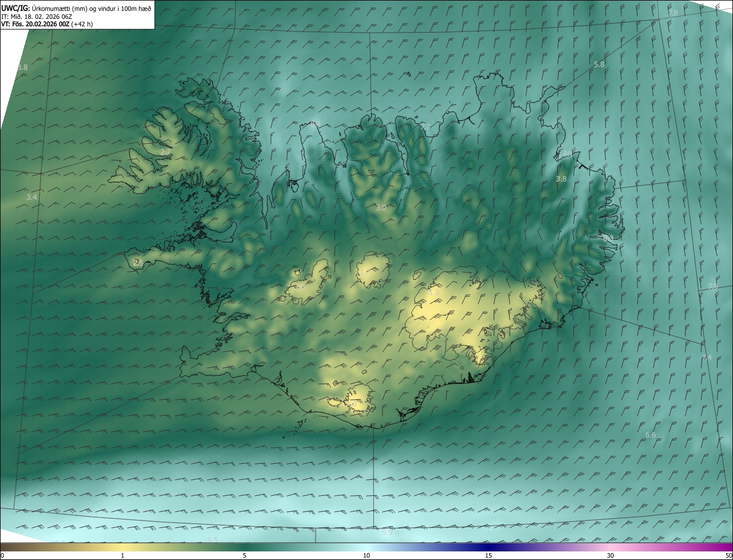Click the "5.8" value over the sea

599,65
